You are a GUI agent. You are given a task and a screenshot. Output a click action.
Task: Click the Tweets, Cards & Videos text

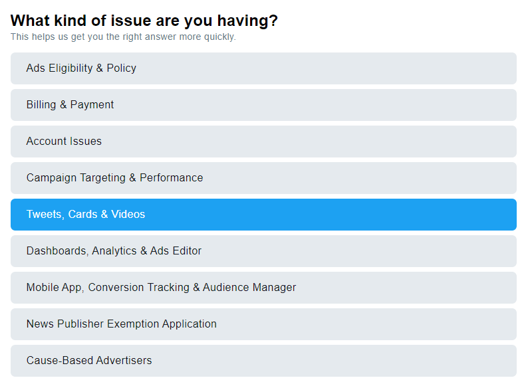point(86,215)
